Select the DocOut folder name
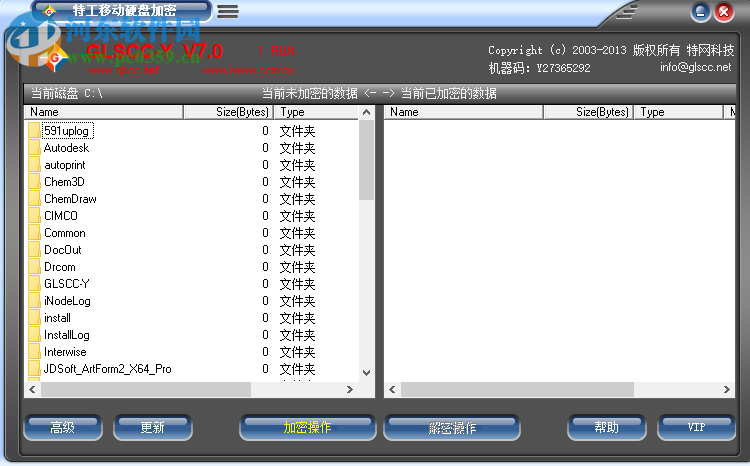The width and height of the screenshot is (750, 466). [x=63, y=250]
